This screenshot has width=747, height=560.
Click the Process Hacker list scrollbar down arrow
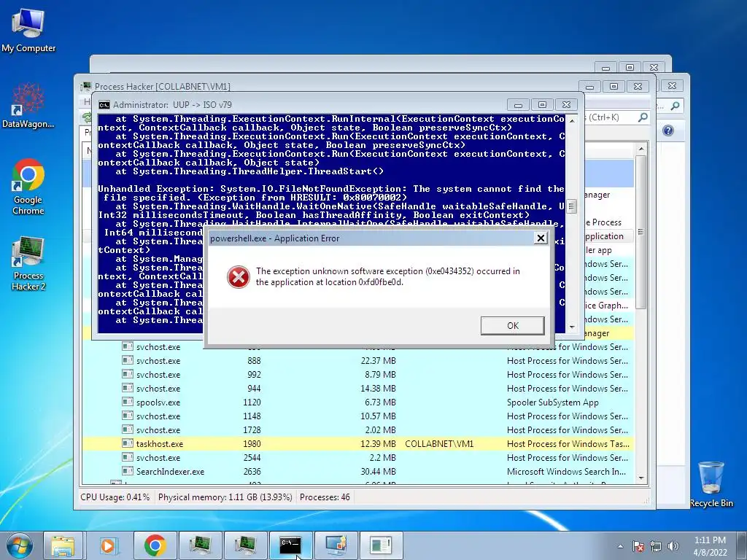[640, 478]
